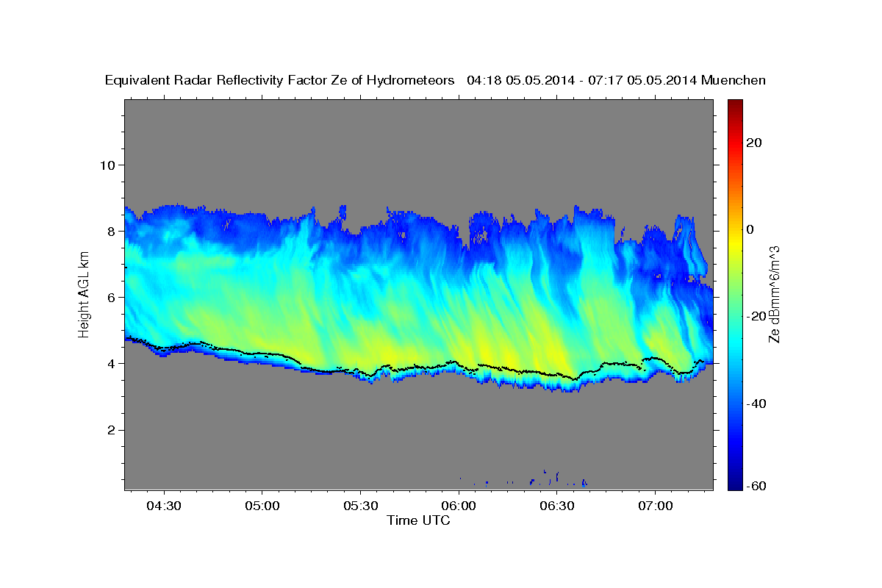The image size is (882, 588).
Task: Click the 'Time UTC' axis label
Action: tap(418, 520)
